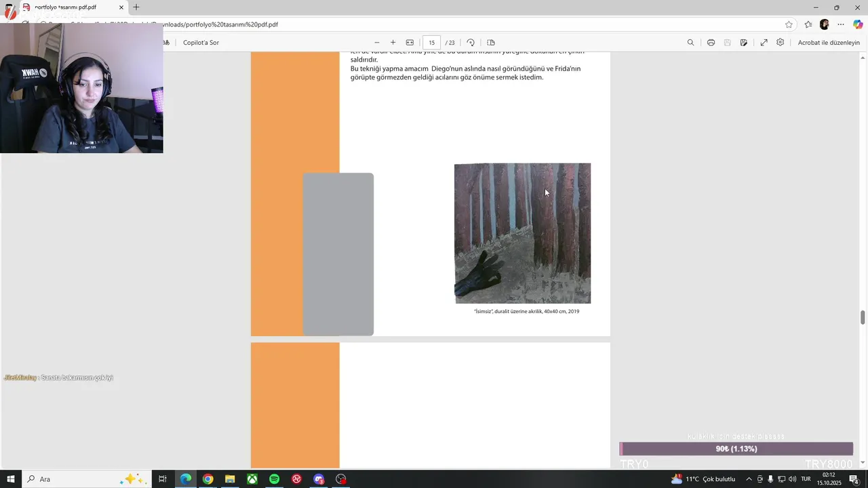Open the notification center icon
Screen dimensions: 868x488
pyautogui.click(x=854, y=479)
